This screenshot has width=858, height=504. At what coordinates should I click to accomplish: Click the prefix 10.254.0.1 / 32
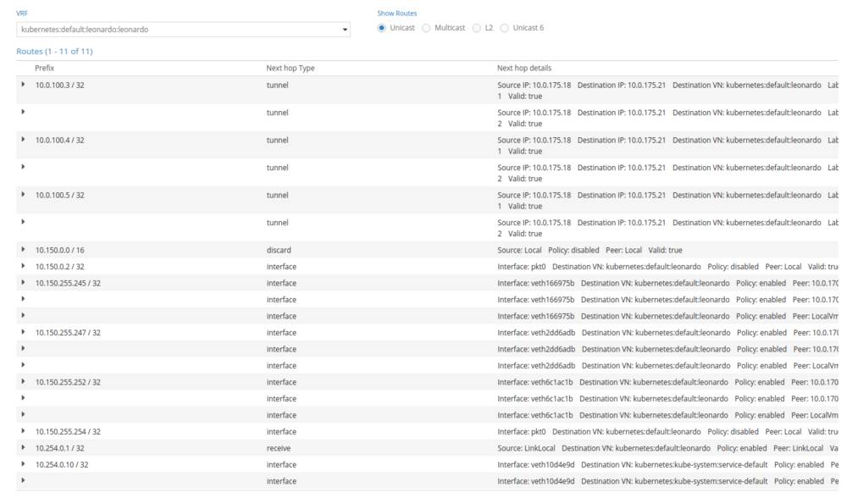(59, 448)
